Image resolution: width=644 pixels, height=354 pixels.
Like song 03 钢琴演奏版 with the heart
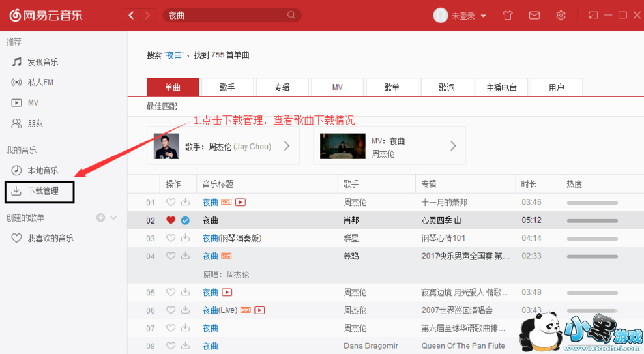click(x=171, y=239)
